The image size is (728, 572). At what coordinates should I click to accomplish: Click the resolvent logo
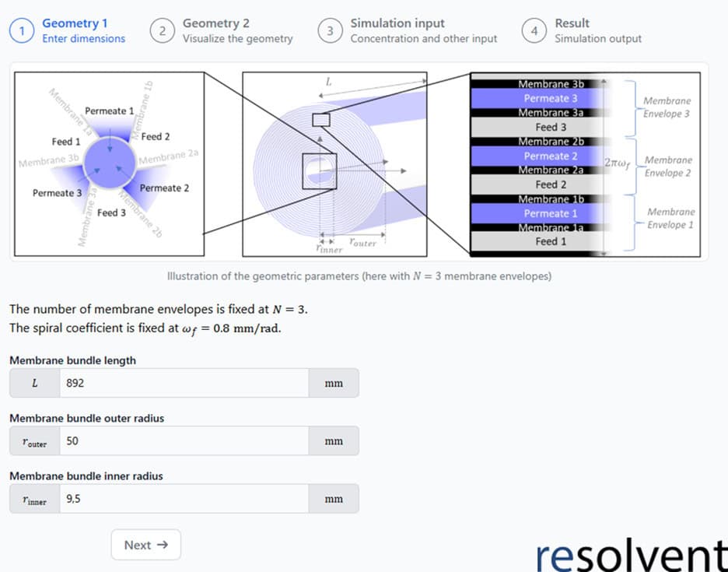(x=631, y=553)
